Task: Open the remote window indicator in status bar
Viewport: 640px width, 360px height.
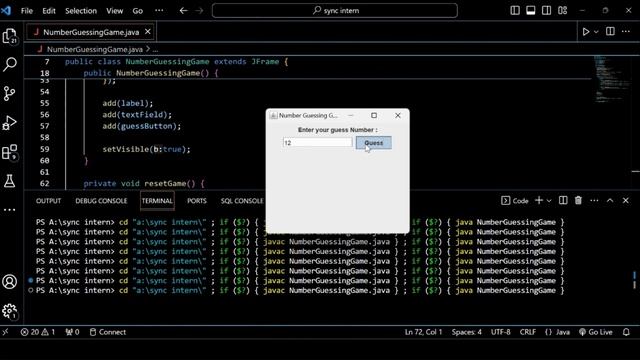Action: click(x=6, y=332)
